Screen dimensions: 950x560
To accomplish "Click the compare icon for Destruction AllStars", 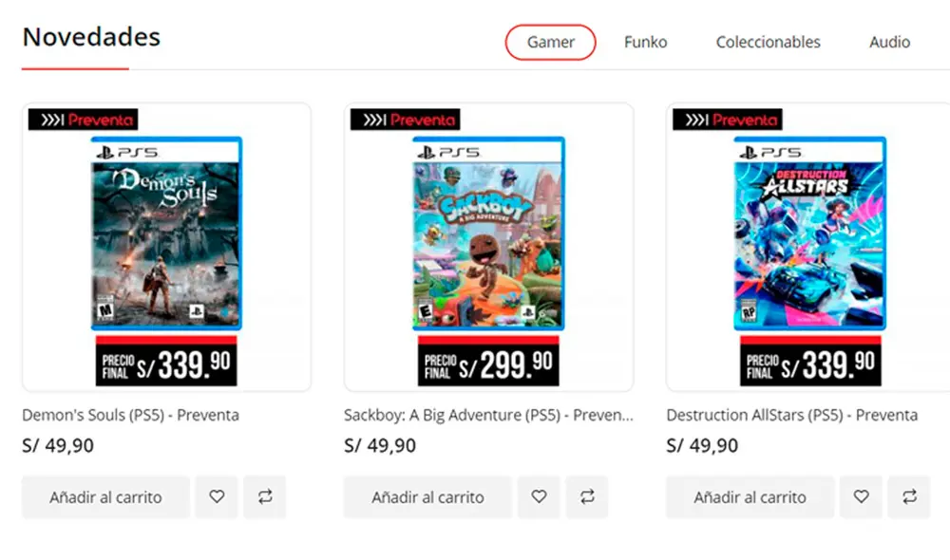I will 909,496.
